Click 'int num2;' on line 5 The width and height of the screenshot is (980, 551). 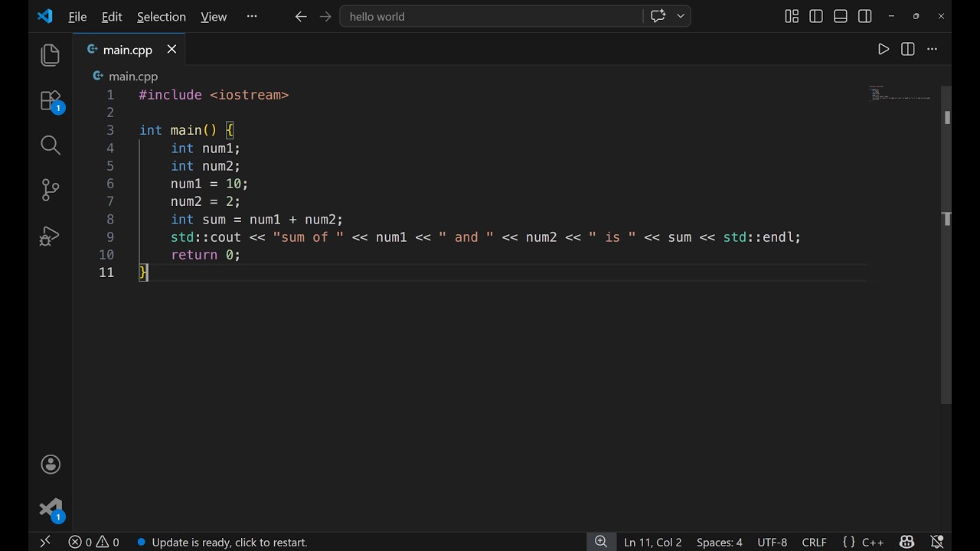[x=205, y=166]
